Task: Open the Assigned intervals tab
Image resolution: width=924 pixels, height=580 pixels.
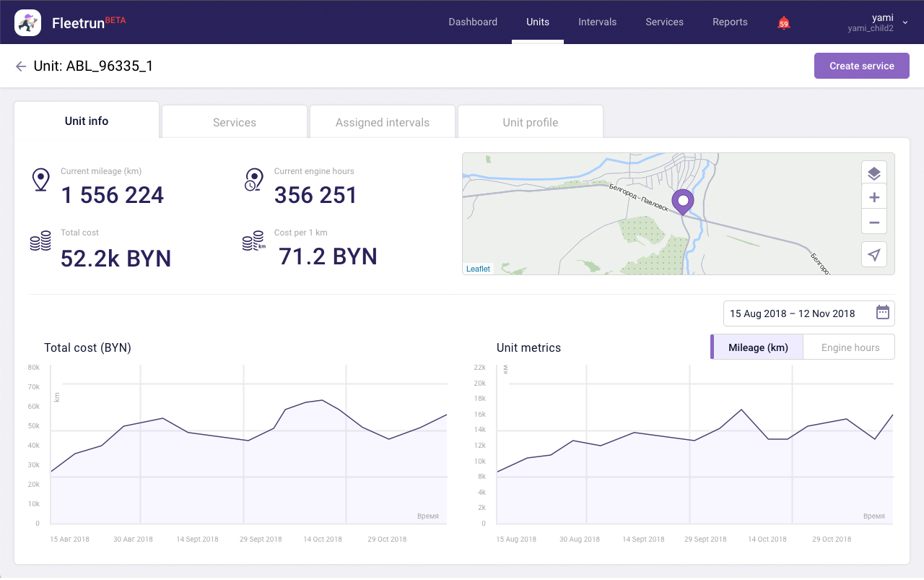Action: tap(383, 122)
